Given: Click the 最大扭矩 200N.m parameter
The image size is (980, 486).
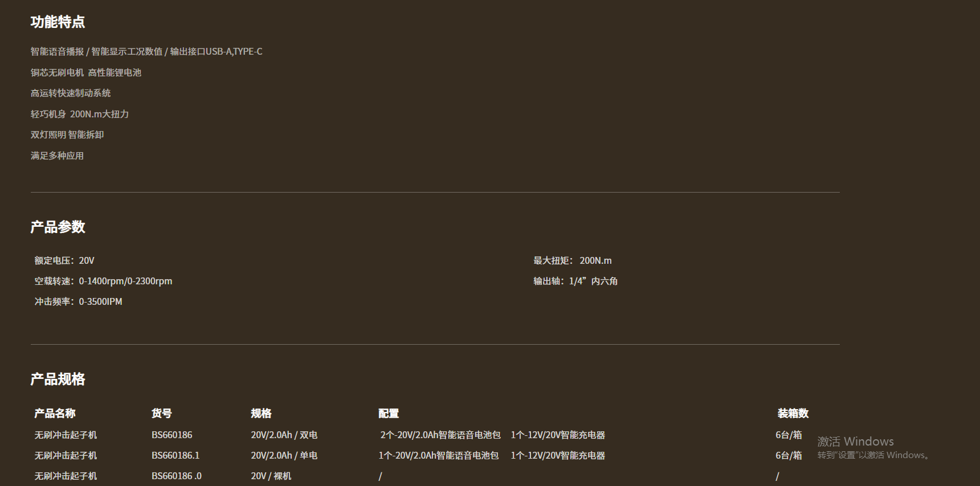Looking at the screenshot, I should (x=572, y=260).
